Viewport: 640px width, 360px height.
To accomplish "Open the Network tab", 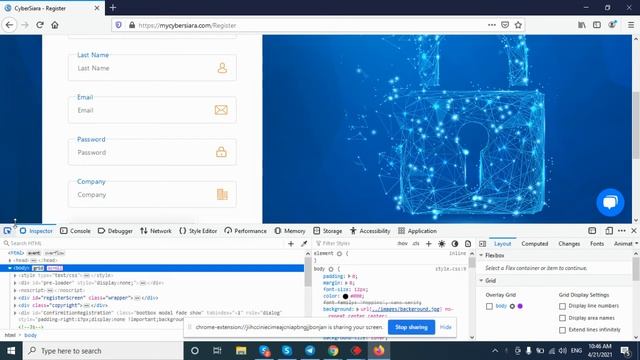I will point(156,231).
